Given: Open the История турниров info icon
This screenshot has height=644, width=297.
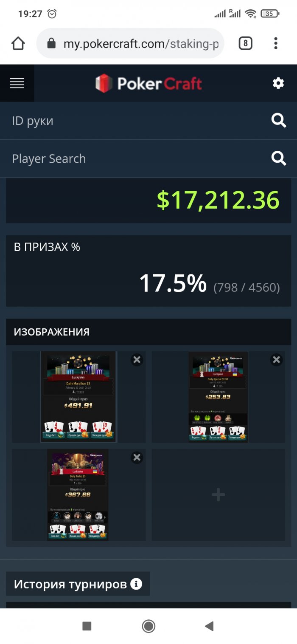Looking at the screenshot, I should pos(136,584).
